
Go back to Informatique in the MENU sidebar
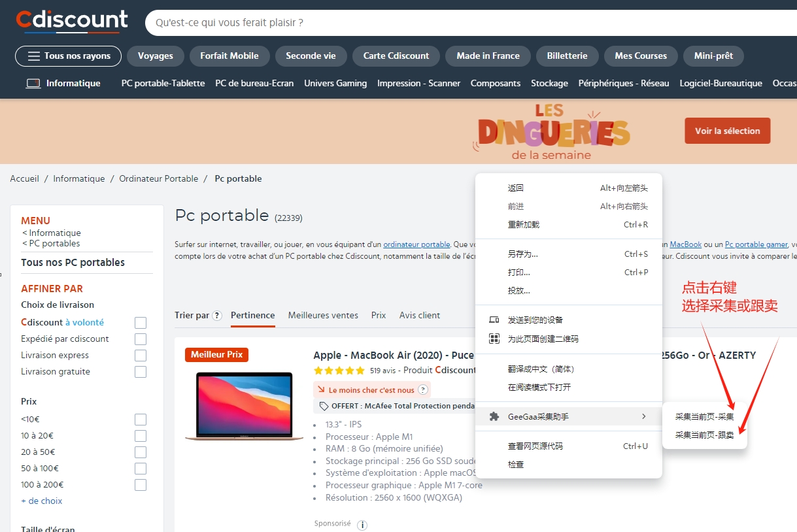click(x=52, y=233)
